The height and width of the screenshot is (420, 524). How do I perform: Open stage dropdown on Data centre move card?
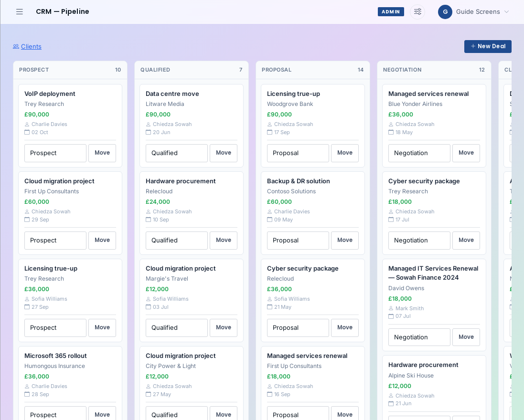click(x=176, y=153)
